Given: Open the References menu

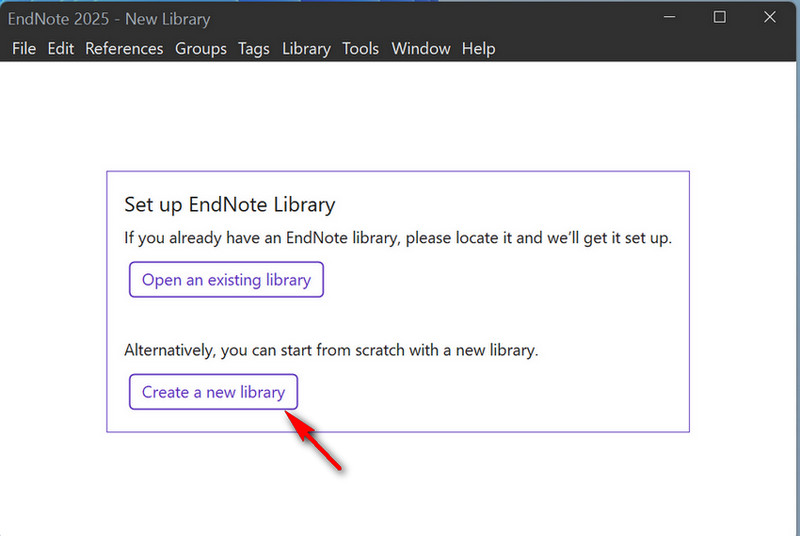Looking at the screenshot, I should pyautogui.click(x=124, y=48).
